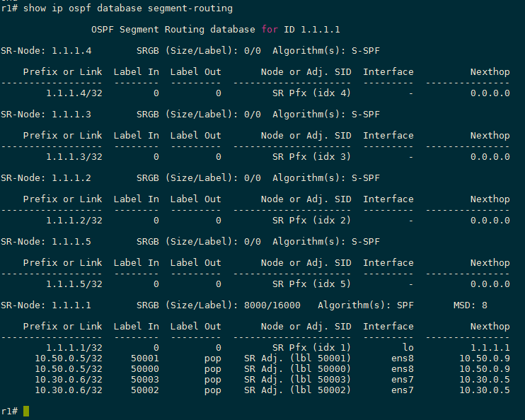Select the 'SR-Node: 1.1.1.3' heading

[x=46, y=115]
